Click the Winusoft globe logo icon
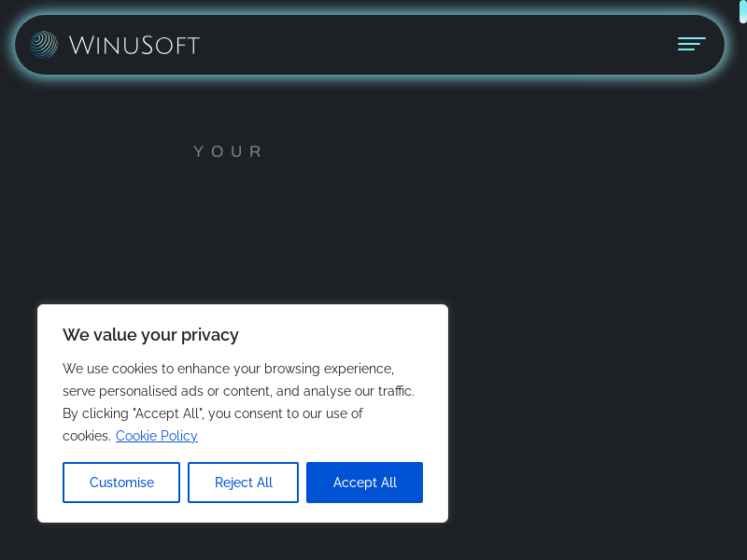Viewport: 747px width, 560px height. click(44, 44)
